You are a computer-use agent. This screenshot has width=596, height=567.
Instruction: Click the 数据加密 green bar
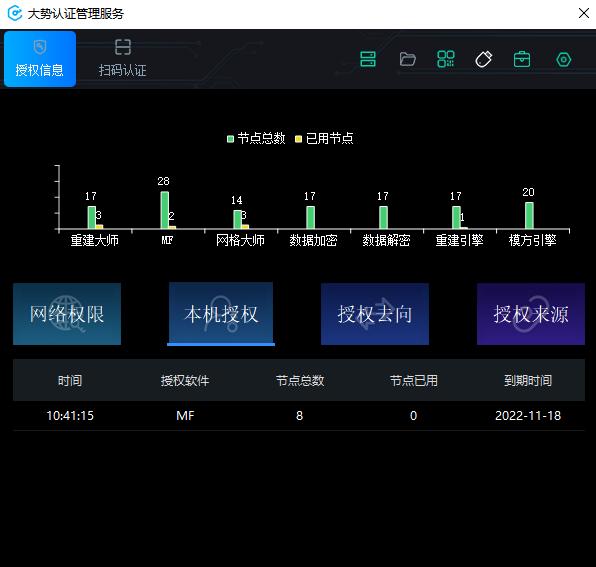(x=311, y=217)
